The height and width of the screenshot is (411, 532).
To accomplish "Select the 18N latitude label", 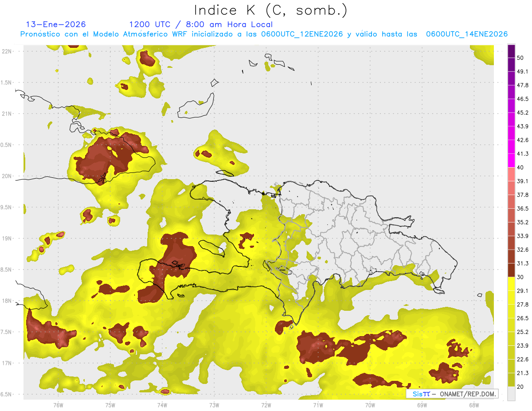I will tap(6, 301).
